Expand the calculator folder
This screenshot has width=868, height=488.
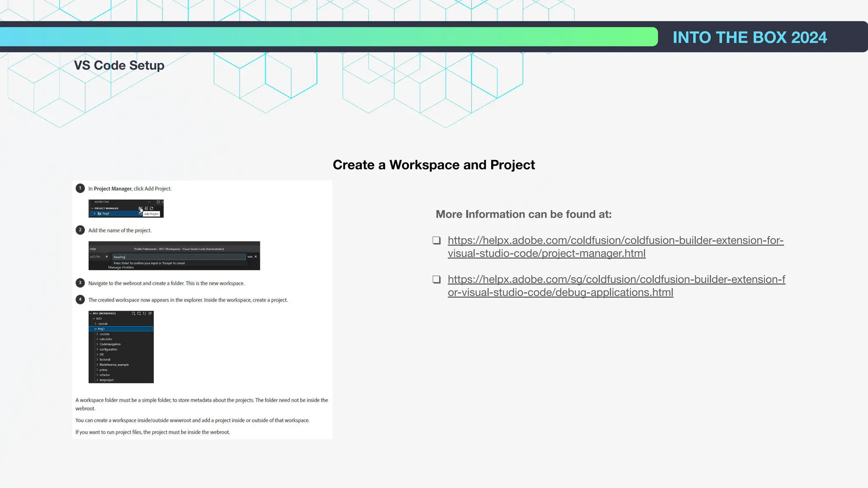(x=97, y=339)
